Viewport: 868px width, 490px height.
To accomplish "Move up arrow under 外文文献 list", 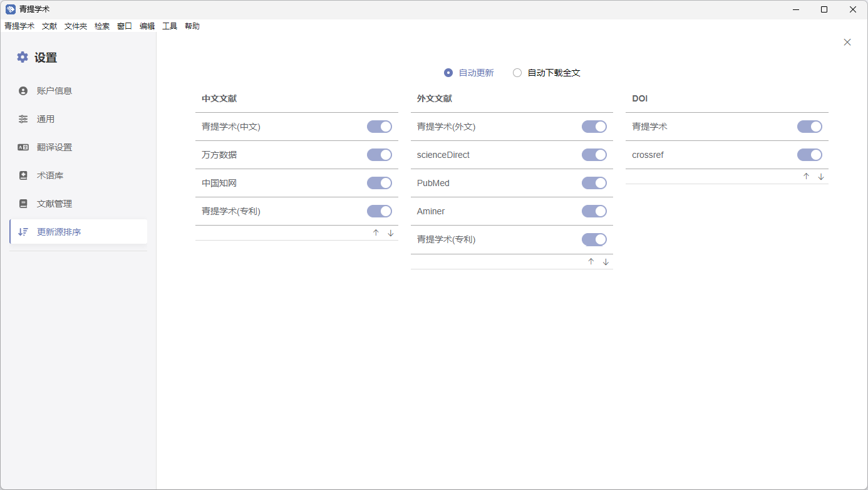I will 591,261.
